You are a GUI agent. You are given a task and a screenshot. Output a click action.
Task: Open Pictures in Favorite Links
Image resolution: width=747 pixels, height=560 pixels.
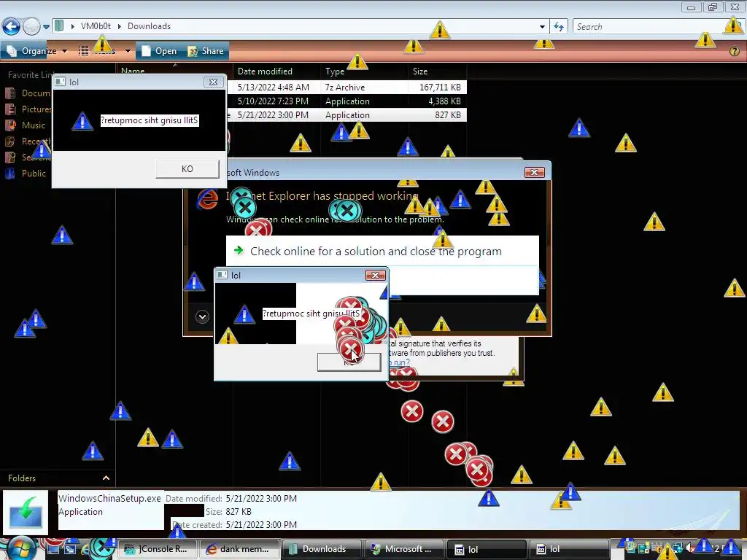[x=36, y=109]
